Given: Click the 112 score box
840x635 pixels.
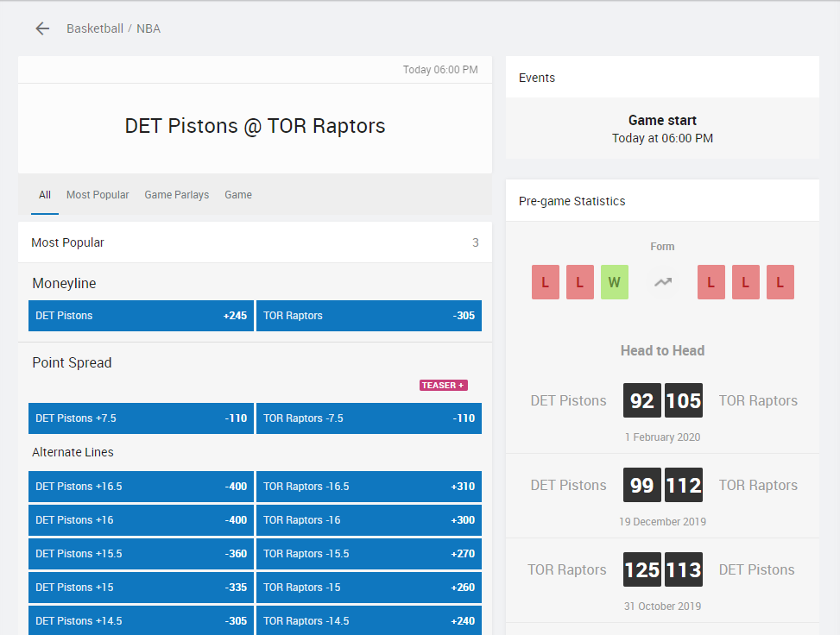Looking at the screenshot, I should coord(684,485).
